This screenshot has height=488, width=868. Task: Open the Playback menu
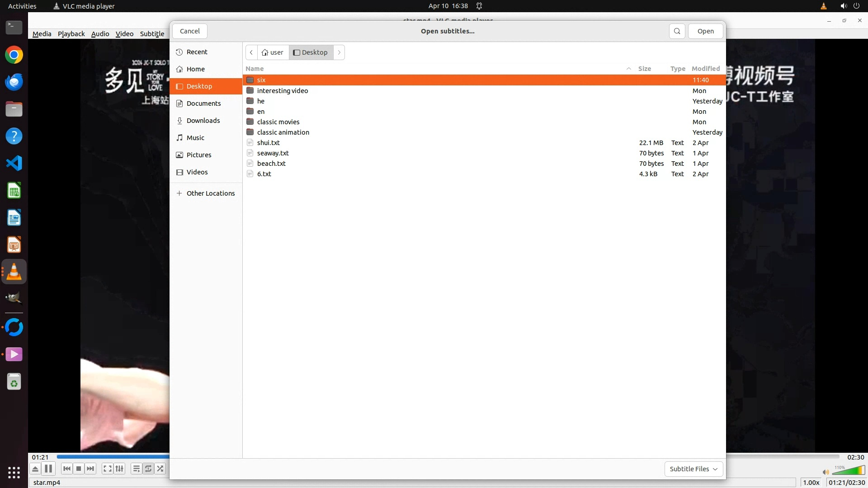coord(71,34)
